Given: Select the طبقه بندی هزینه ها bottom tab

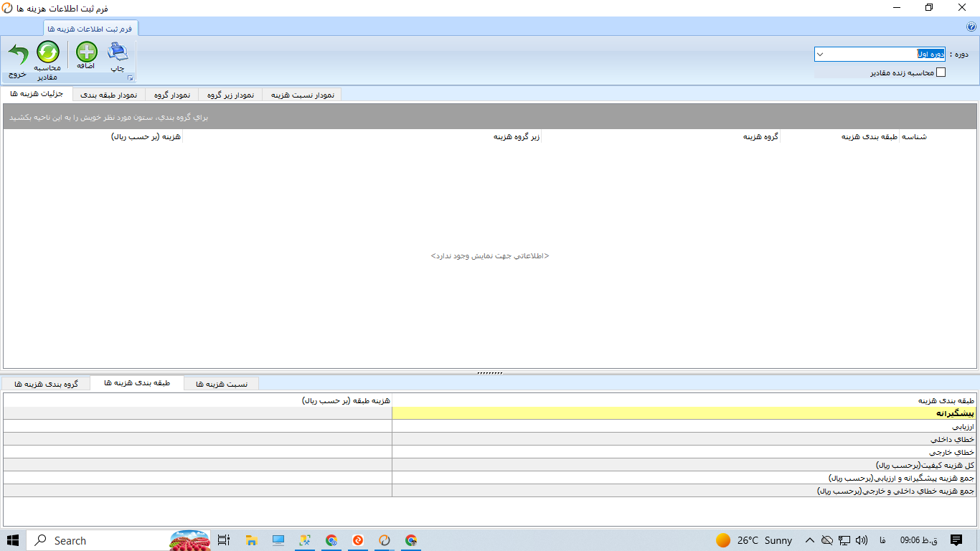Looking at the screenshot, I should tap(137, 383).
